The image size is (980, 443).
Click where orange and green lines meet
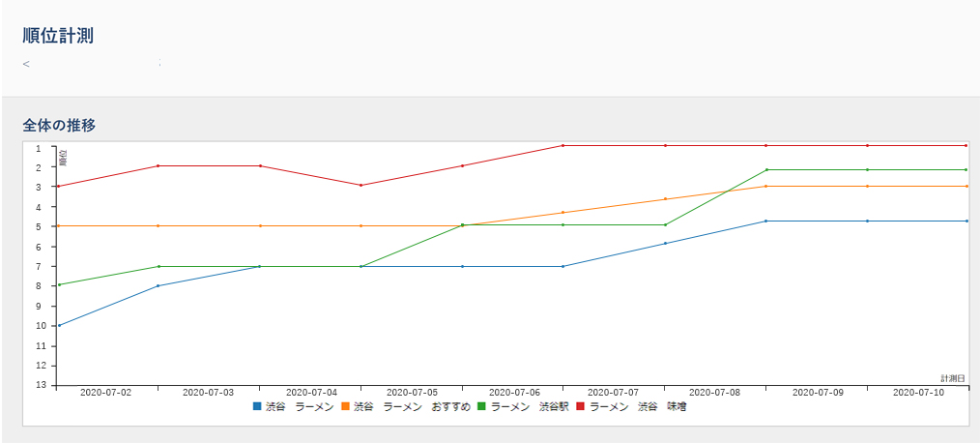462,225
